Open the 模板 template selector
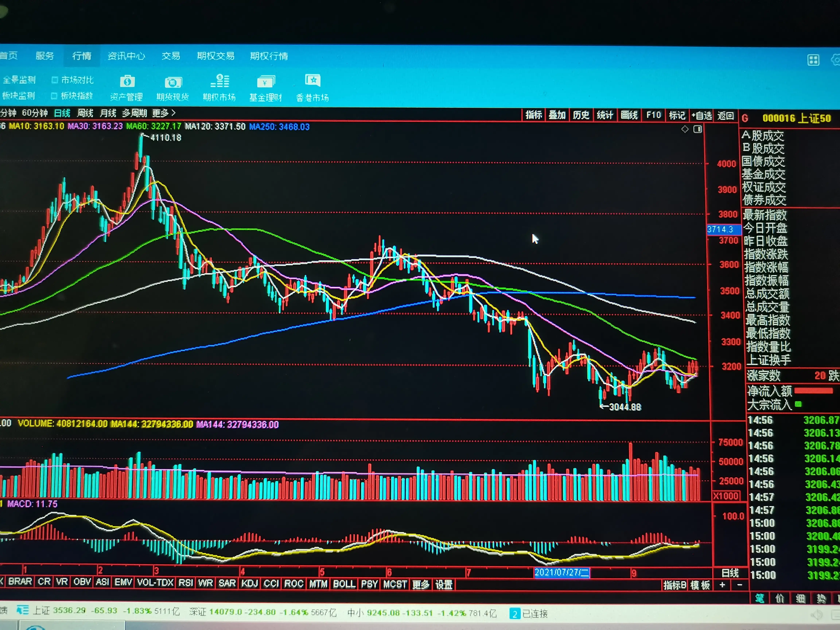 [x=700, y=585]
